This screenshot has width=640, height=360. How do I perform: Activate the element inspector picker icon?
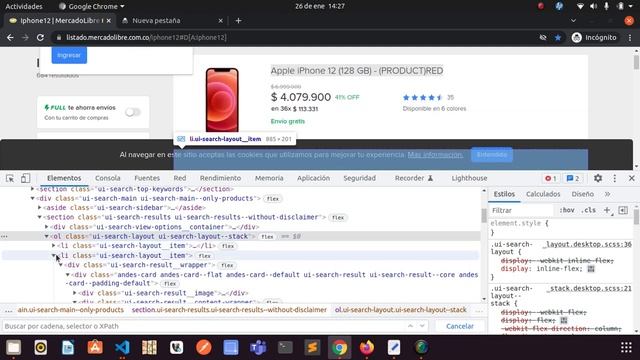point(10,178)
